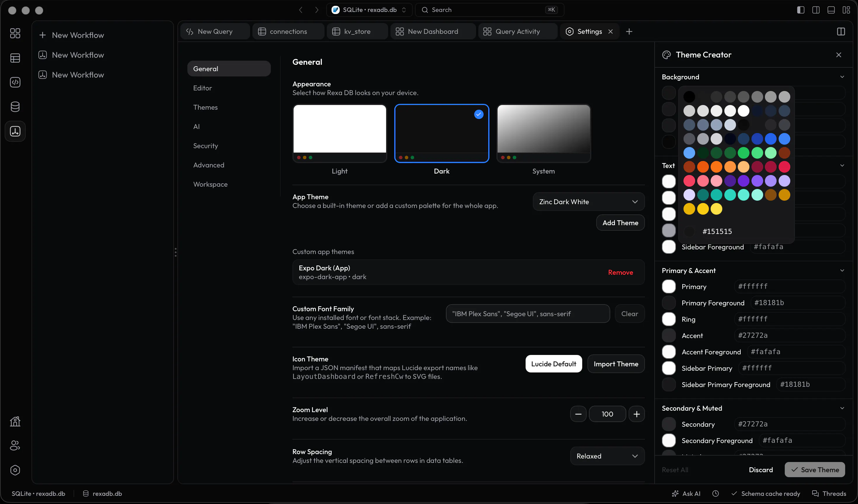Screen dimensions: 858x504
Task: Click rexadb.db database icon in status bar
Action: 86,494
